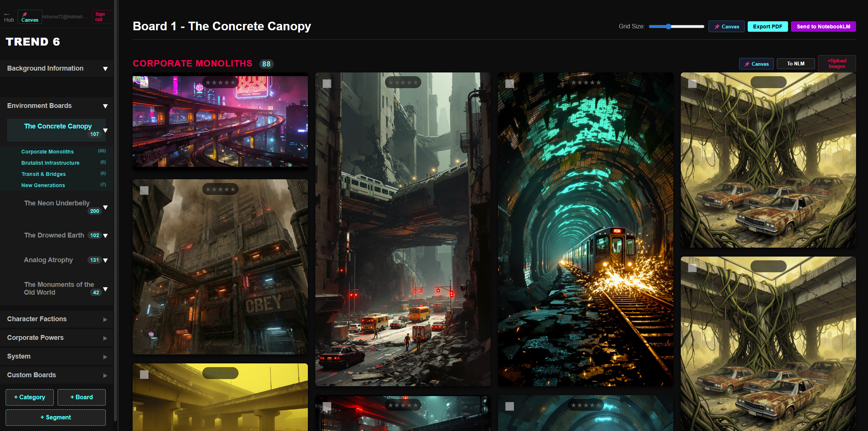The image size is (868, 431).
Task: Expand The Neon Underbelly board
Action: (x=105, y=207)
